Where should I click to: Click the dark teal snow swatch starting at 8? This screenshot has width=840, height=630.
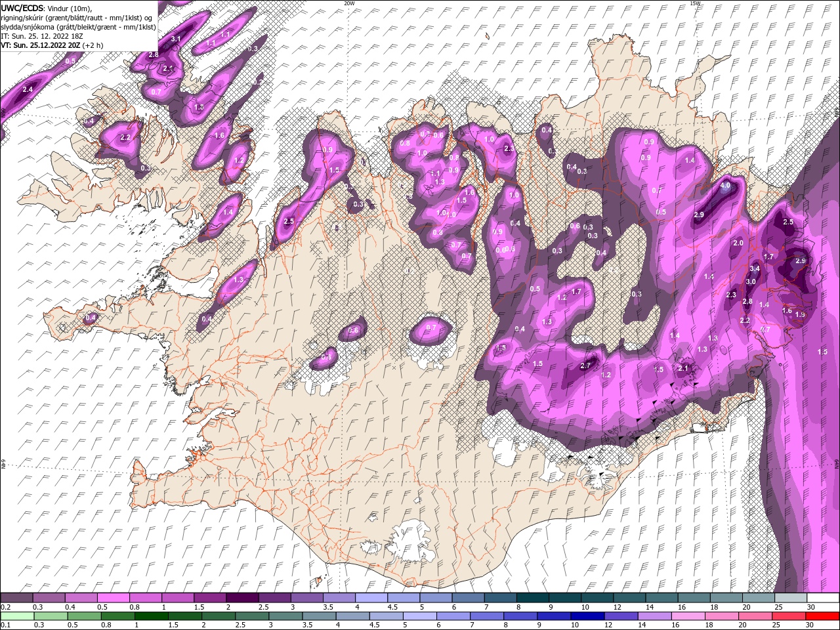(x=532, y=598)
